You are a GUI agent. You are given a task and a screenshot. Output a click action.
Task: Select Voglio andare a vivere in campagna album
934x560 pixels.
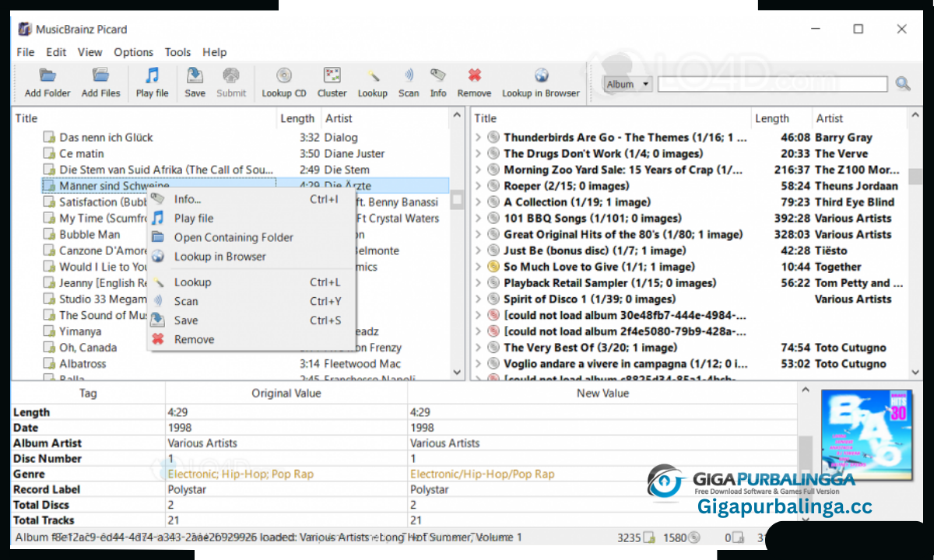click(625, 364)
